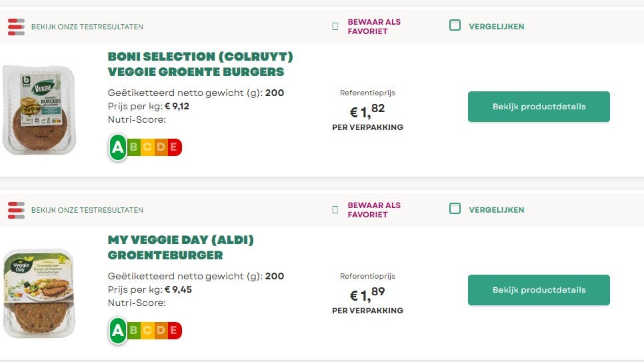
Task: Open Boni Selection Veggie Groente Burgers title
Action: click(x=200, y=64)
